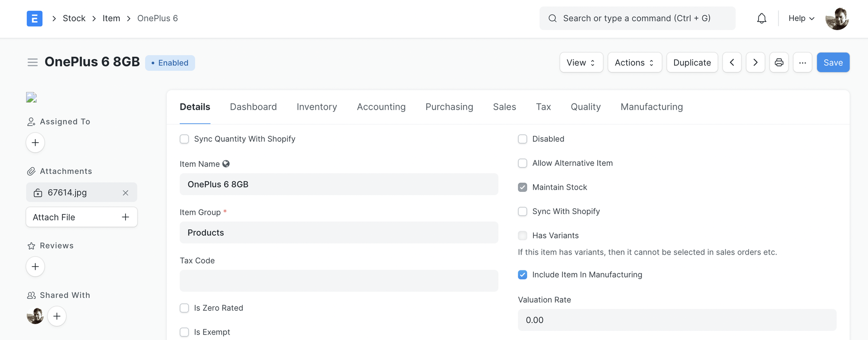Uncheck Include Item In Manufacturing

click(x=523, y=275)
